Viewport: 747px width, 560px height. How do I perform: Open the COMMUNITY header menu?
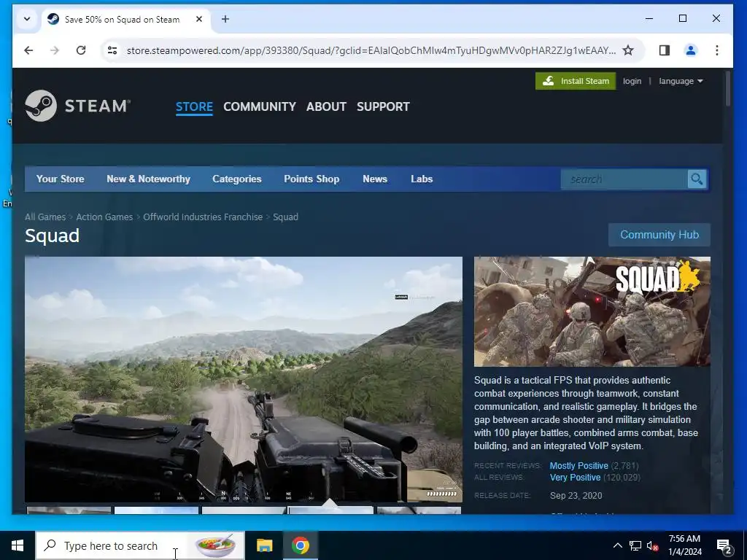(260, 106)
